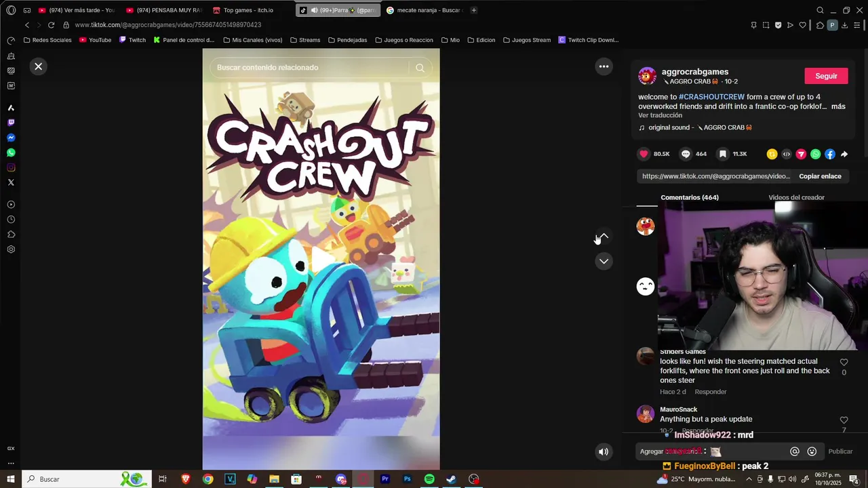Image resolution: width=868 pixels, height=488 pixels.
Task: Open comments via speech bubble icon
Action: click(686, 154)
